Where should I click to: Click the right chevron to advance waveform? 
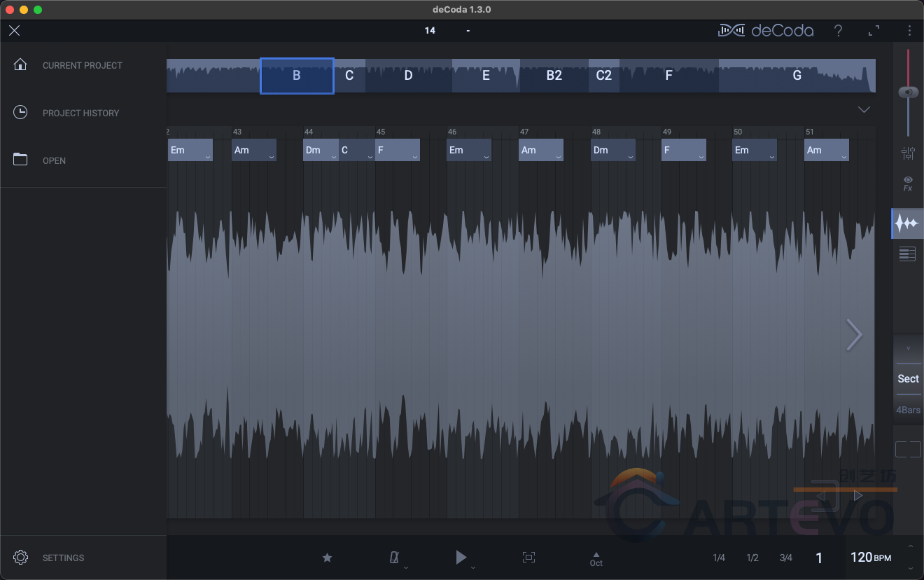(854, 335)
